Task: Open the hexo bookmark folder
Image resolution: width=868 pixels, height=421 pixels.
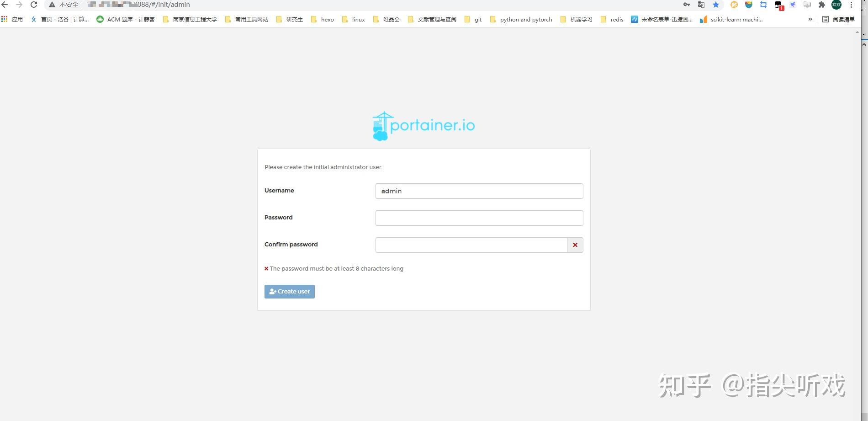Action: pos(323,19)
